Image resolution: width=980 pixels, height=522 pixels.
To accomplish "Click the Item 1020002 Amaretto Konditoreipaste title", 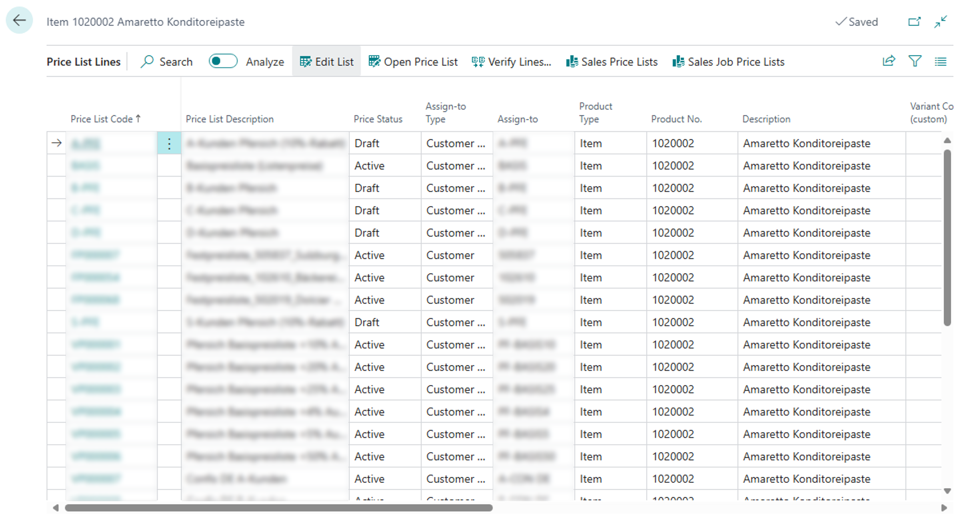I will click(146, 22).
